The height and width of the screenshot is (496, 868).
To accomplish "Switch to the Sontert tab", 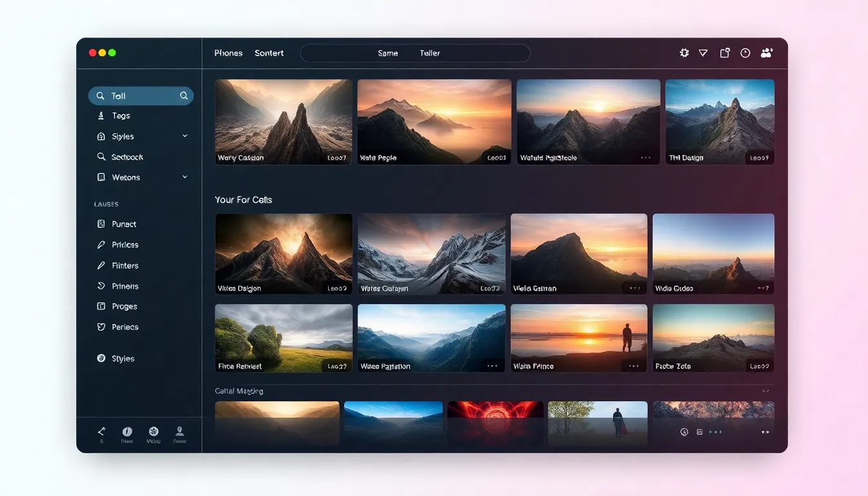I will 269,53.
